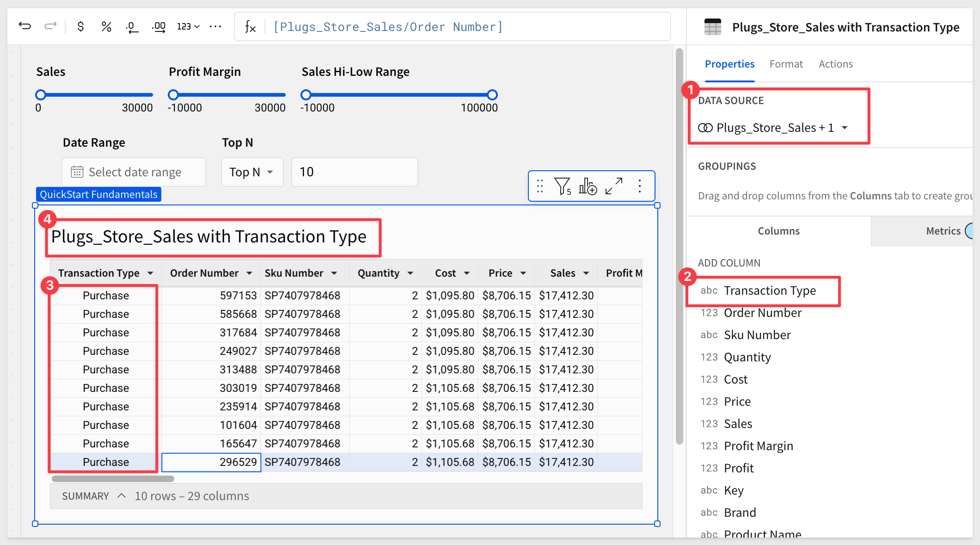The width and height of the screenshot is (980, 545).
Task: Click the Sales Hi-Low Range right handle
Action: coord(492,95)
